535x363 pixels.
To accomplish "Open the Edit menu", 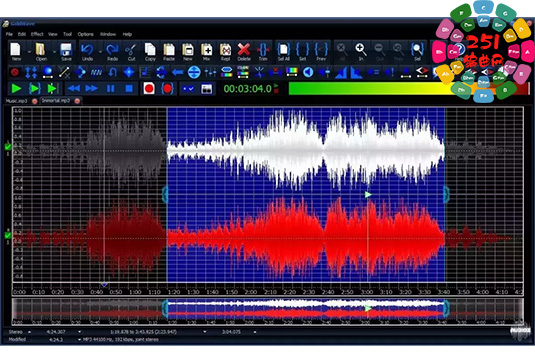I will pos(22,34).
